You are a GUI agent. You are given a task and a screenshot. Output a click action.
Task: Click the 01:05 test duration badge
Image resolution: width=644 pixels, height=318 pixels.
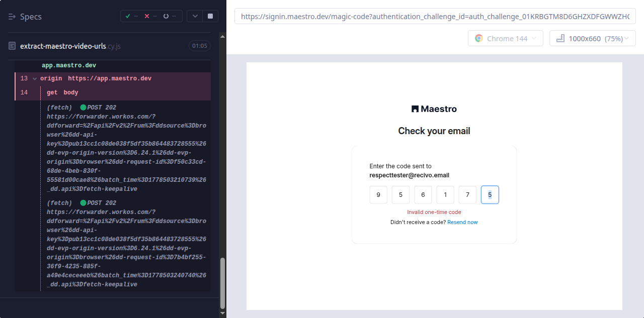200,46
